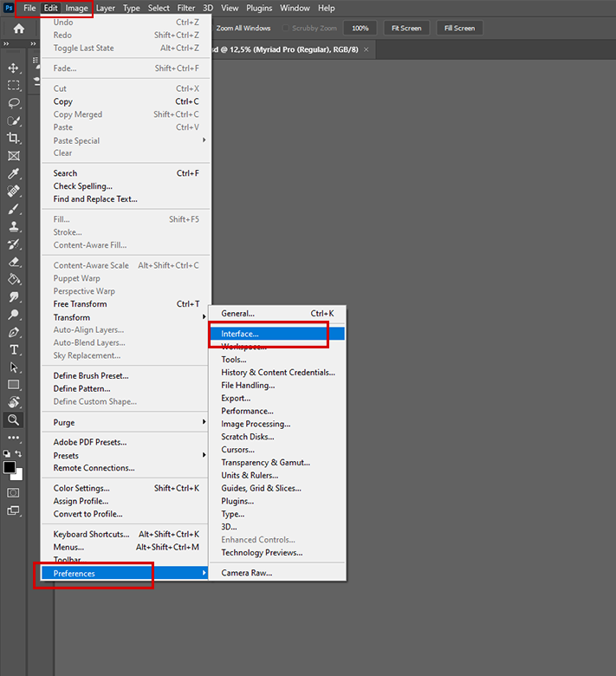Expand the Transform submenu arrow
This screenshot has width=616, height=676.
tap(204, 317)
